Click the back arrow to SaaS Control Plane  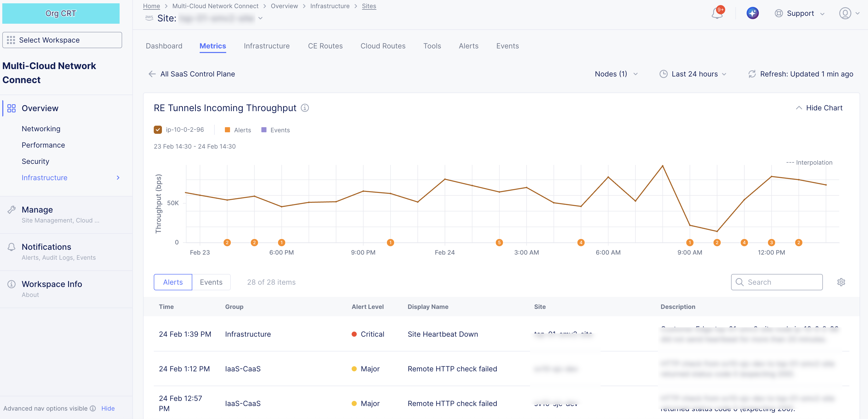coord(152,74)
